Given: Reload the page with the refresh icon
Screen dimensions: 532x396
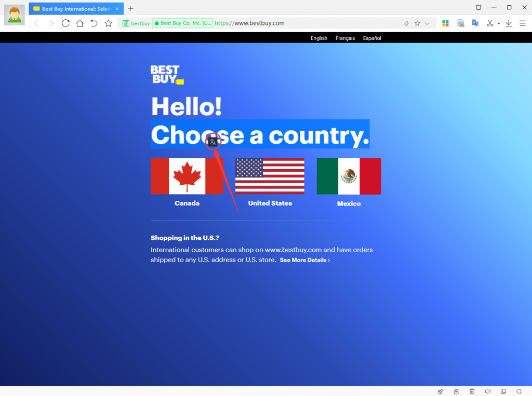Looking at the screenshot, I should pyautogui.click(x=65, y=23).
